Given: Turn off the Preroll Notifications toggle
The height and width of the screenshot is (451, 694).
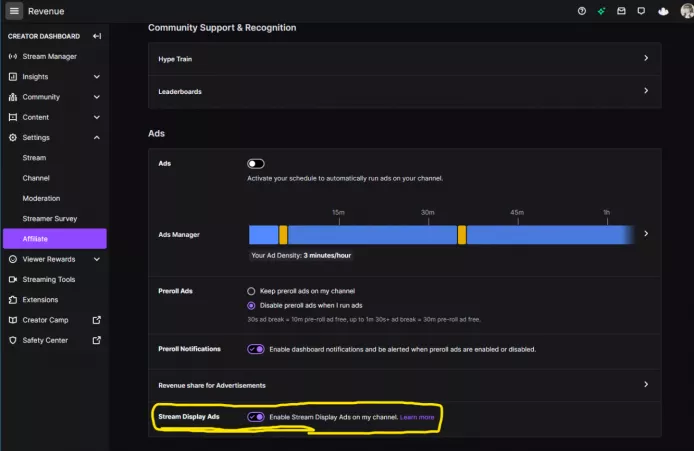Looking at the screenshot, I should click(x=256, y=349).
